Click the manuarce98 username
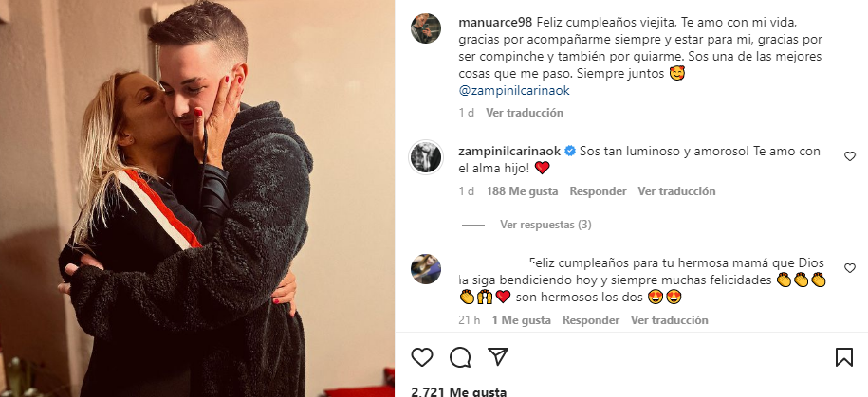 tap(495, 23)
